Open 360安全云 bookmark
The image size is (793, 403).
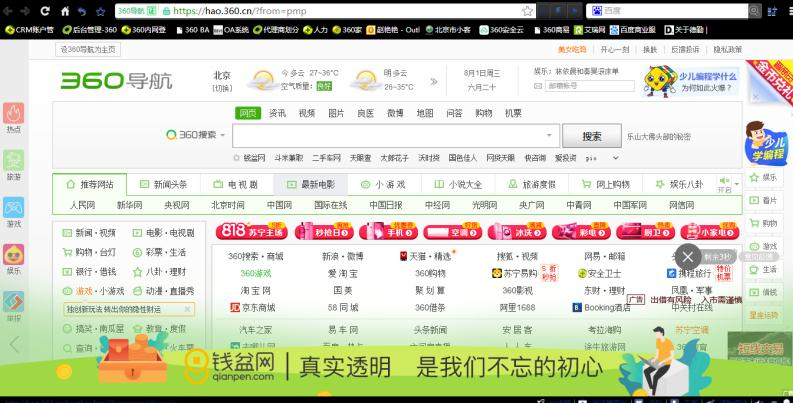pyautogui.click(x=502, y=30)
